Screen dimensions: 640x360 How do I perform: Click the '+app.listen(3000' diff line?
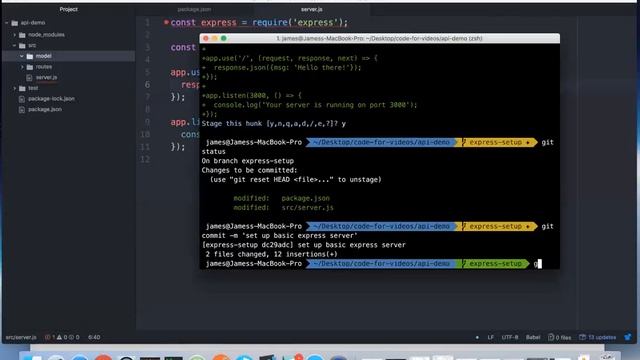251,96
